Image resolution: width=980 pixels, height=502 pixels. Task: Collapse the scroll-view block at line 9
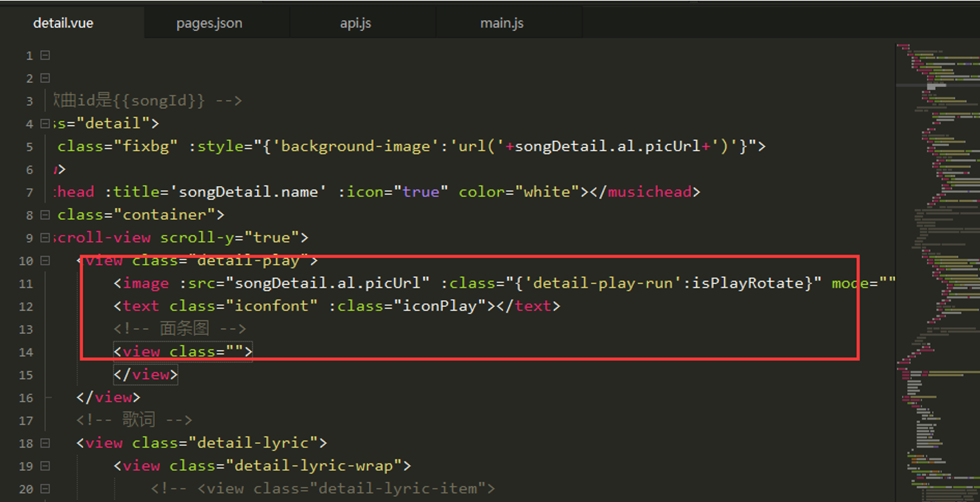coord(45,238)
